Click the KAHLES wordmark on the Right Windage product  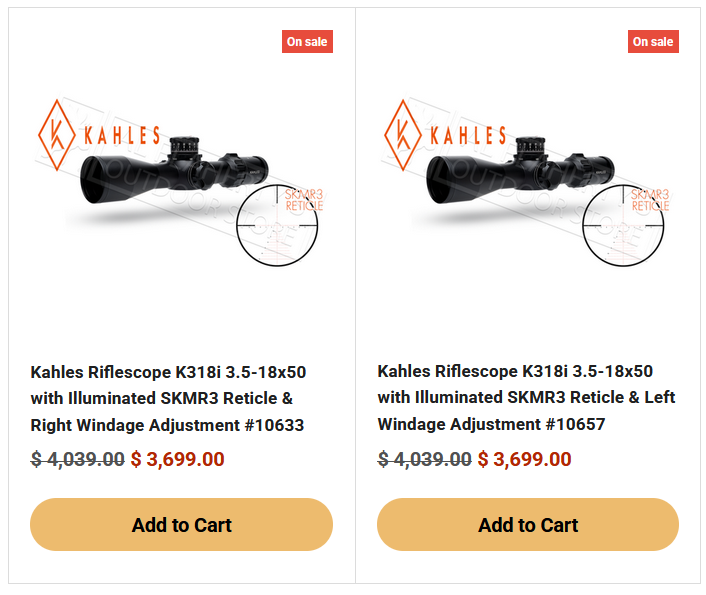pyautogui.click(x=122, y=136)
